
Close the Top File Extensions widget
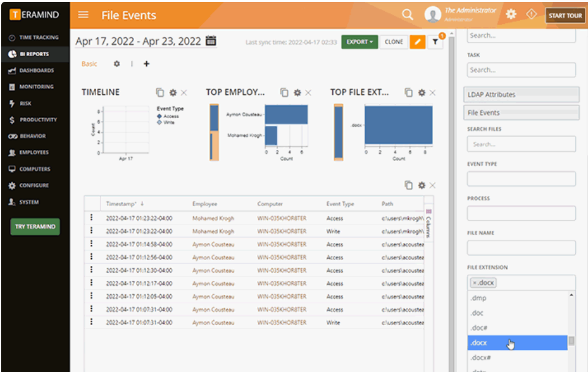tap(433, 92)
